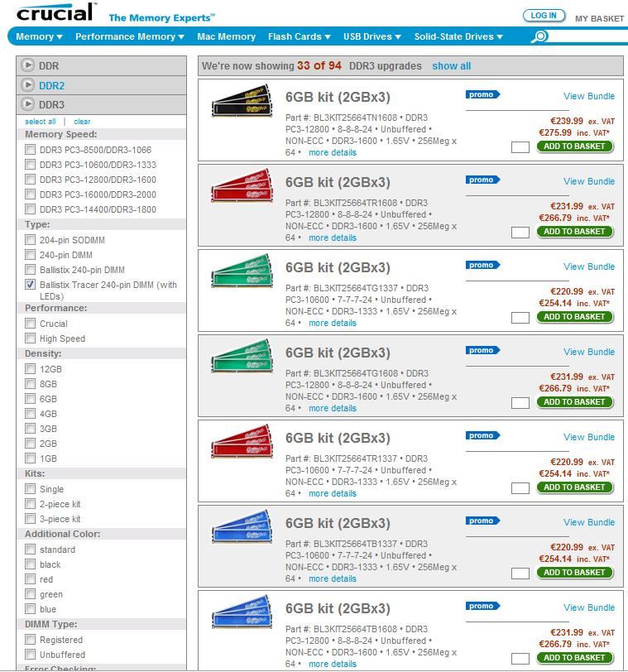Viewport: 628px width, 672px height.
Task: Uncheck Ballistix Tracer 240-pin DIMM filter
Action: coord(30,284)
